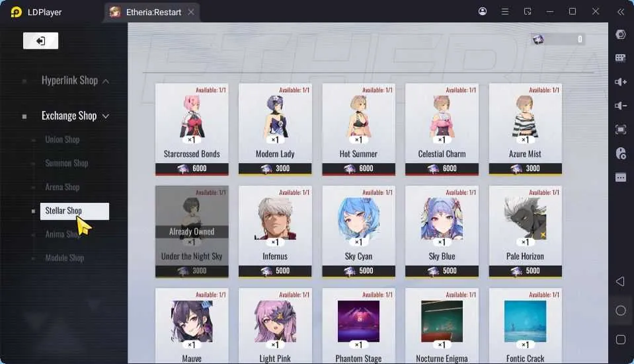Click the LDPlayer logo icon
This screenshot has width=634, height=364.
16,12
